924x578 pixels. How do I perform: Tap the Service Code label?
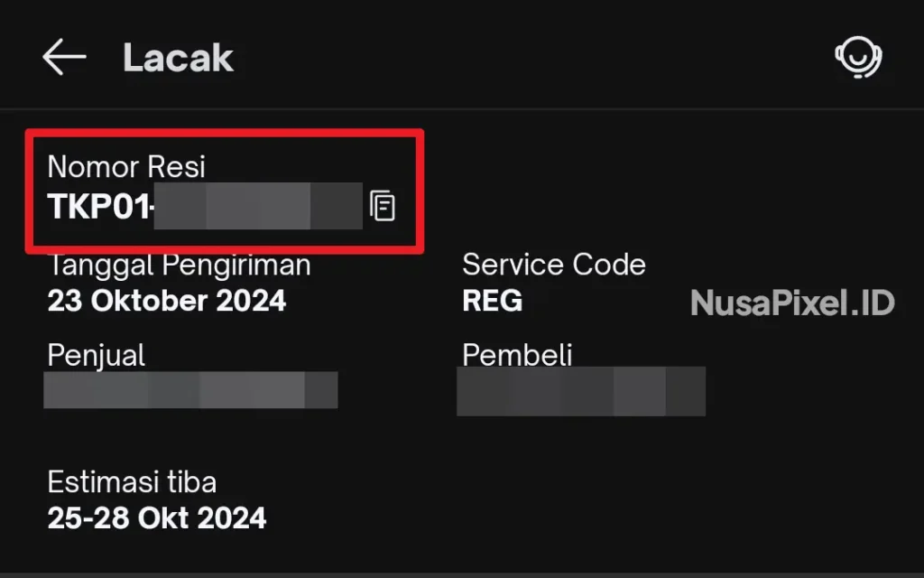(x=553, y=266)
